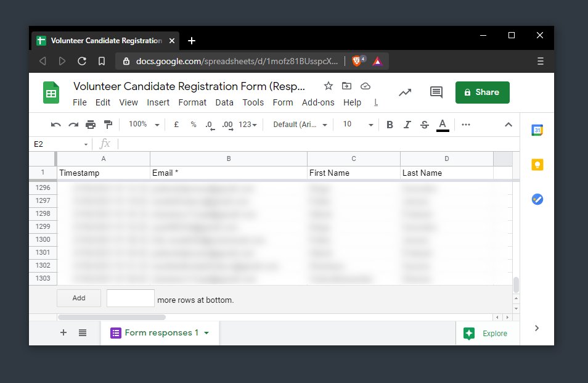Click the Undo arrow icon
Screen dimensions: 588x383
tap(56, 125)
